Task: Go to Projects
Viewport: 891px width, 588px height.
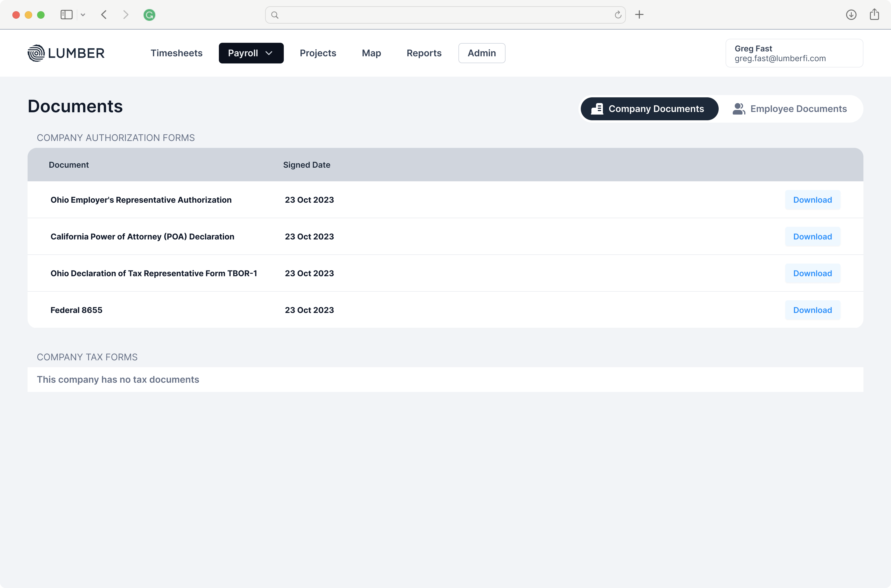Action: (x=318, y=53)
